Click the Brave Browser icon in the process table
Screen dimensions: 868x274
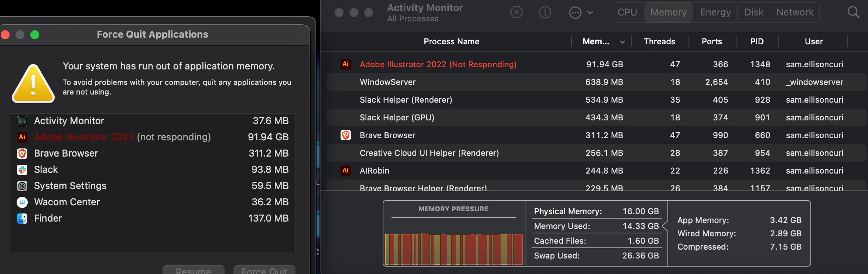(345, 135)
